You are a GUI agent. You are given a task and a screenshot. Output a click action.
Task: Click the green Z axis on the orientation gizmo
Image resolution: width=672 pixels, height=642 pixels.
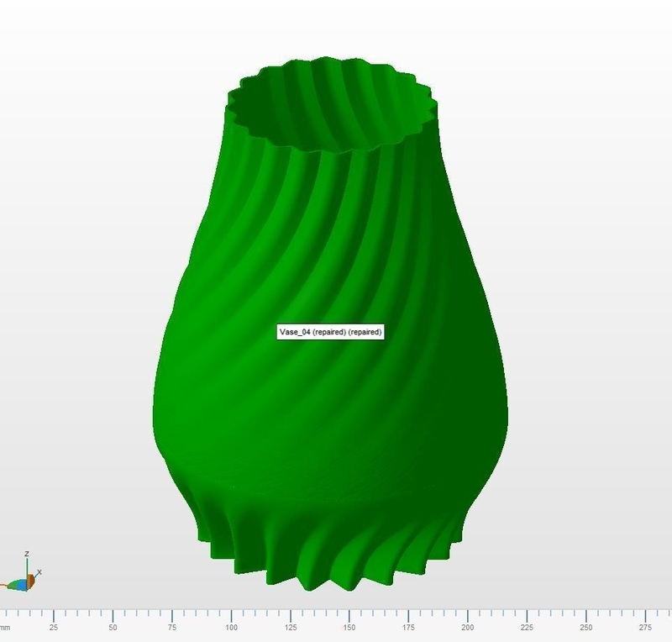(x=28, y=565)
